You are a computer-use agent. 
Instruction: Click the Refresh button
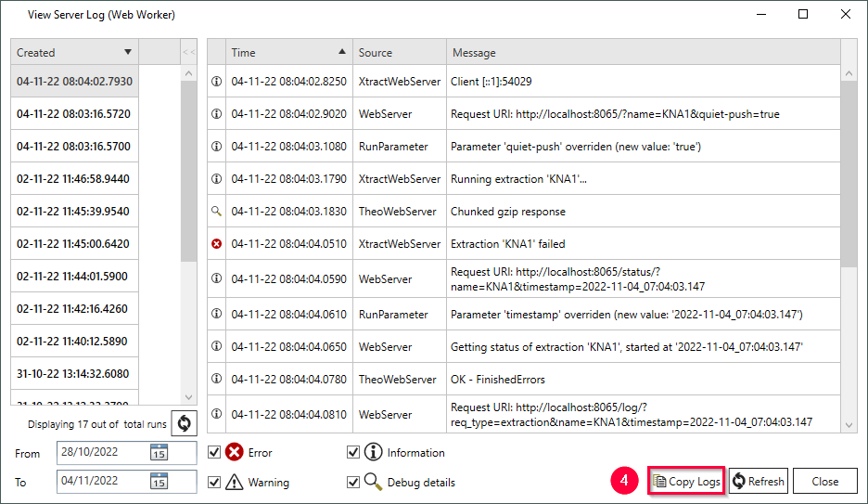click(758, 481)
